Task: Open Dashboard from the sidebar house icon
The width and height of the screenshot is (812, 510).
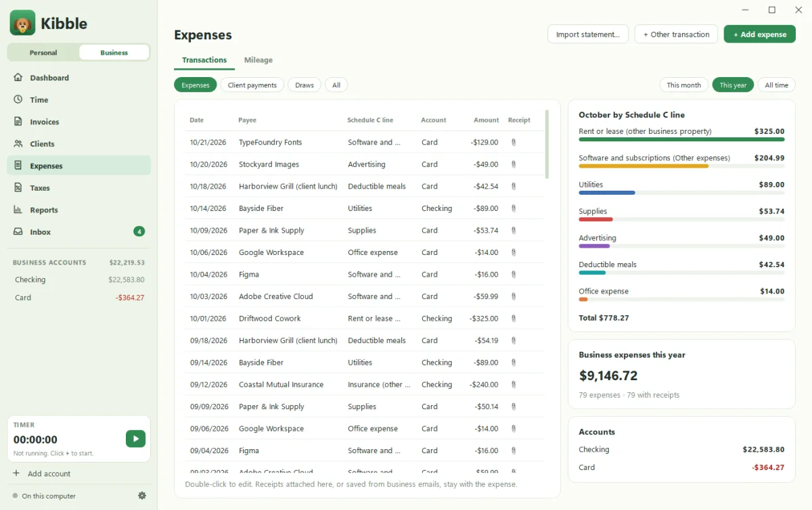Action: click(x=18, y=78)
